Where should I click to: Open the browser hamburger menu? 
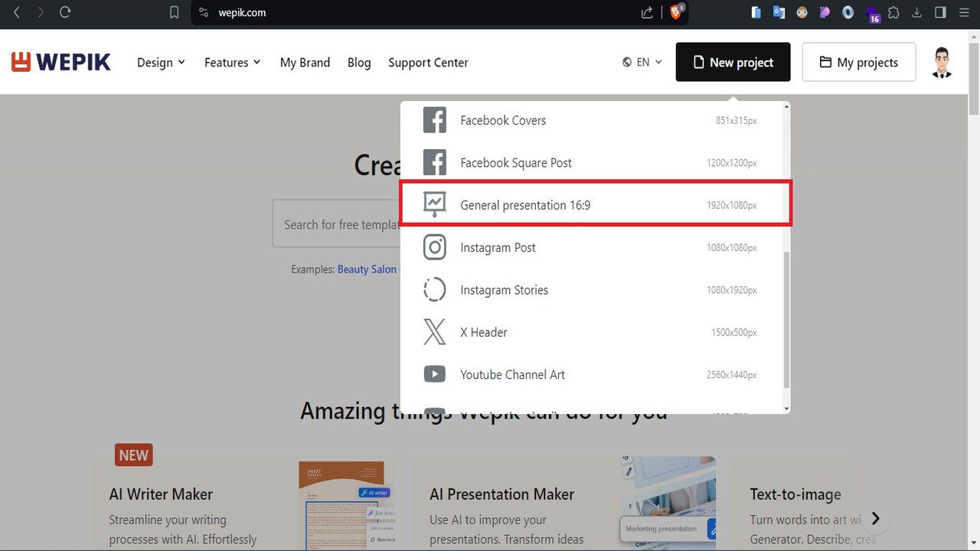(964, 12)
